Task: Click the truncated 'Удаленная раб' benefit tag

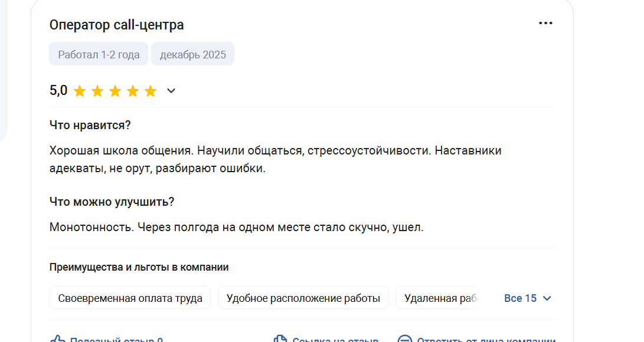Action: coord(438,298)
